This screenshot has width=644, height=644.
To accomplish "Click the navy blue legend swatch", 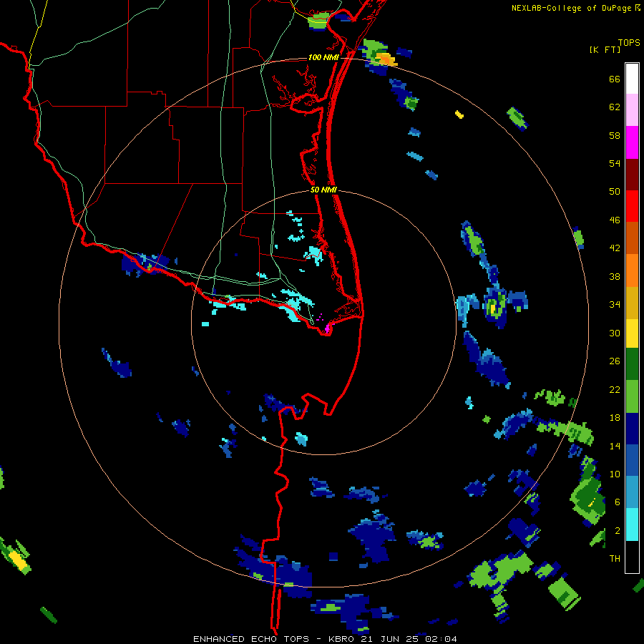I will point(632,429).
